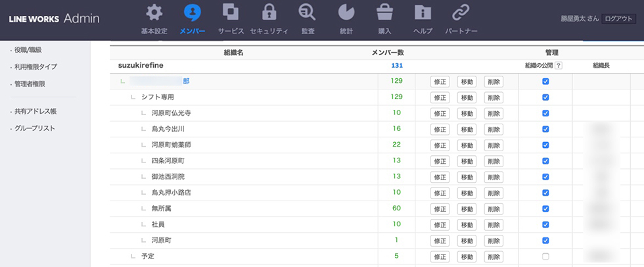Open the 監査 magnifier icon
The image size is (644, 267).
(x=307, y=13)
